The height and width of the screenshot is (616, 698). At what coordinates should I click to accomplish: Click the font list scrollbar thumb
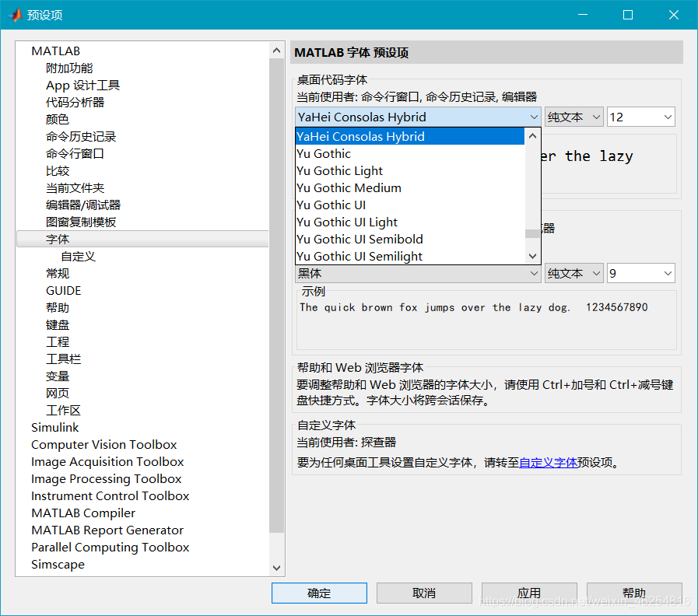(532, 233)
